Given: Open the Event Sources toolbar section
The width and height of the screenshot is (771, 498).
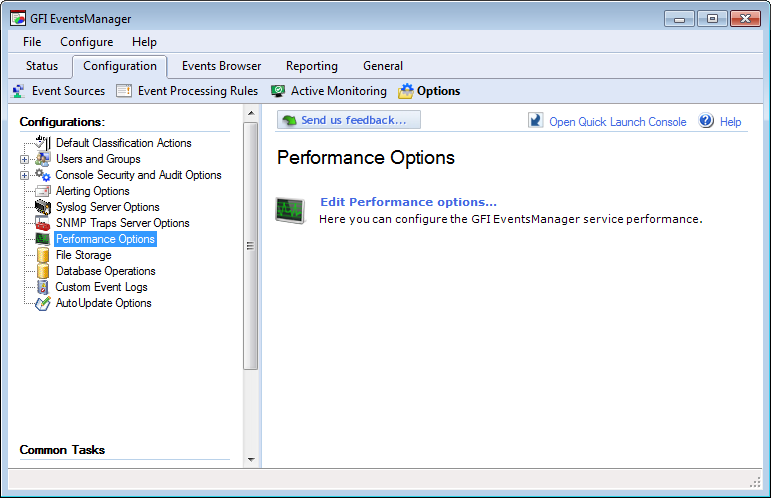Looking at the screenshot, I should tap(59, 91).
